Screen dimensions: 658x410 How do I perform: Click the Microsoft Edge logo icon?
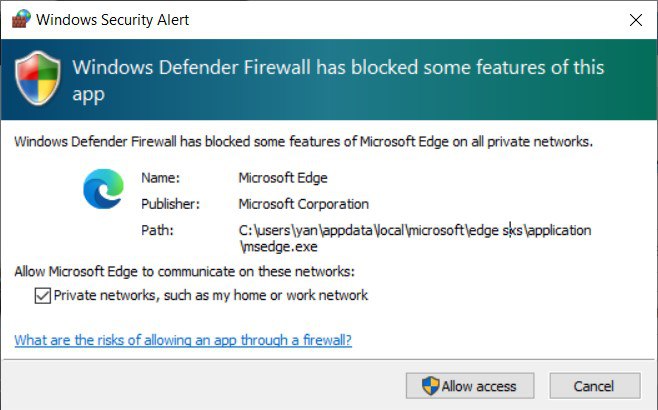(103, 189)
